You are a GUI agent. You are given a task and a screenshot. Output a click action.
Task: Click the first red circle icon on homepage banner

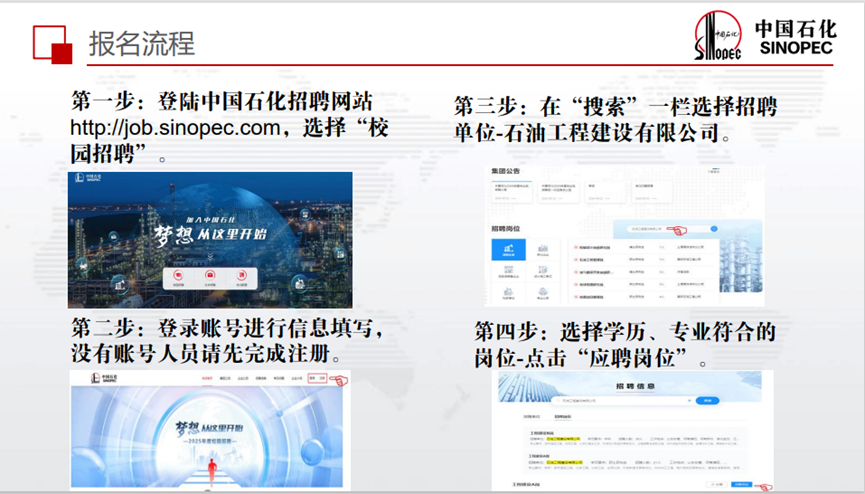(179, 274)
